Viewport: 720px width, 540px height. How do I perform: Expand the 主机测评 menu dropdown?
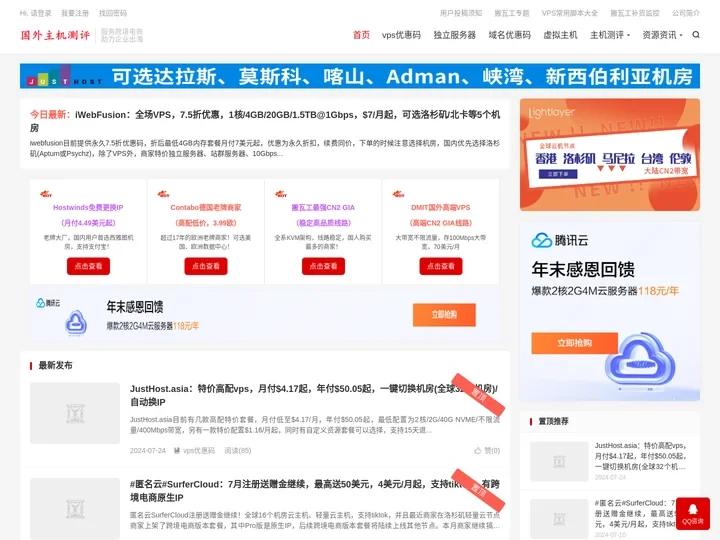pyautogui.click(x=609, y=35)
